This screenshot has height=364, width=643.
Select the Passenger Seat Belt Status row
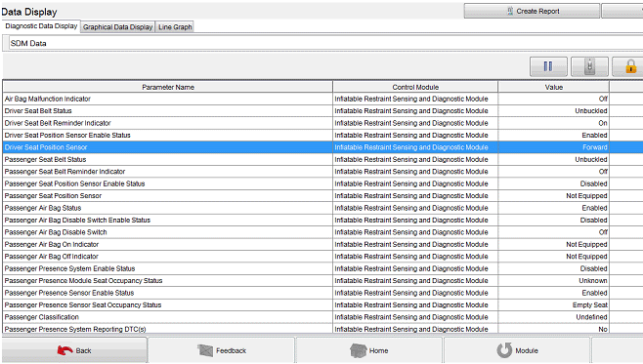322,159
